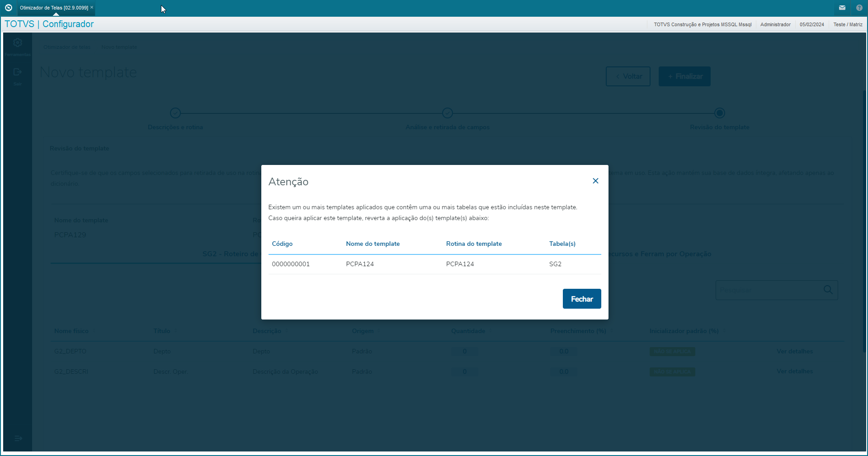The image size is (868, 456).
Task: Click the Fechar button
Action: (x=582, y=299)
